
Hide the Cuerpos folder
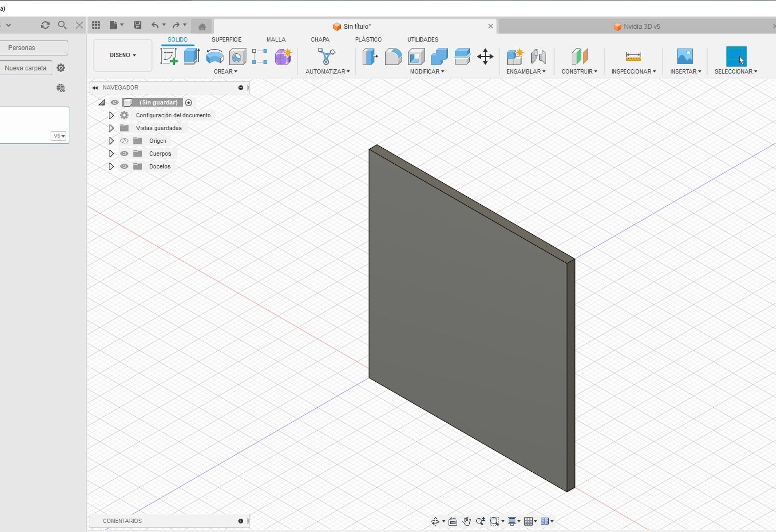coord(124,154)
